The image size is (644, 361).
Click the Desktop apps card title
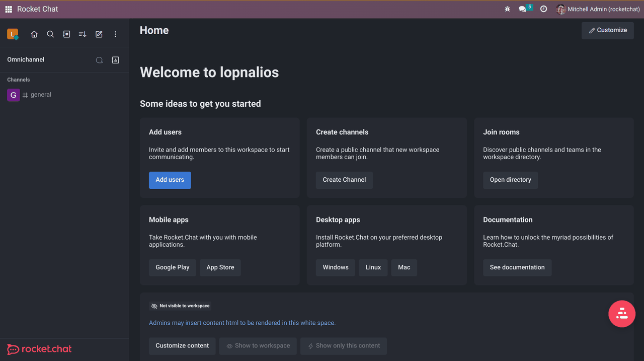(x=338, y=220)
